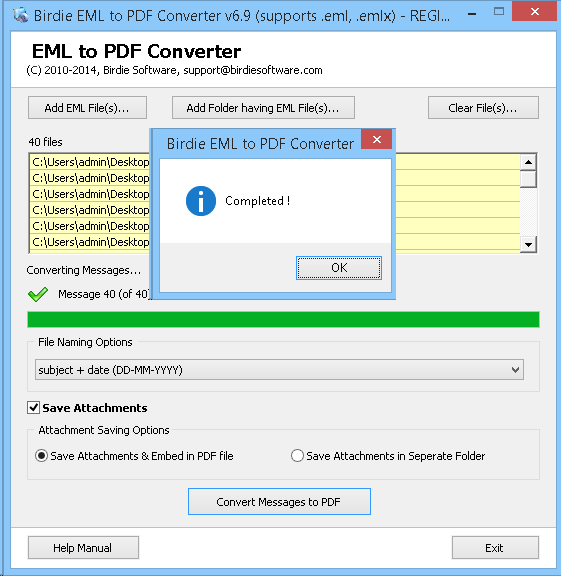
Task: Click the green checkmark status icon
Action: pos(38,294)
